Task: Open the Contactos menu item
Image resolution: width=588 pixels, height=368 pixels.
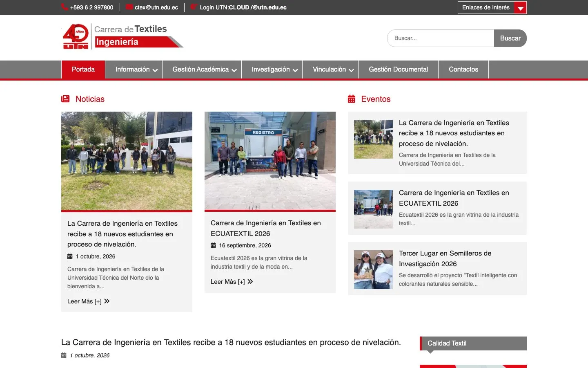Action: point(463,70)
